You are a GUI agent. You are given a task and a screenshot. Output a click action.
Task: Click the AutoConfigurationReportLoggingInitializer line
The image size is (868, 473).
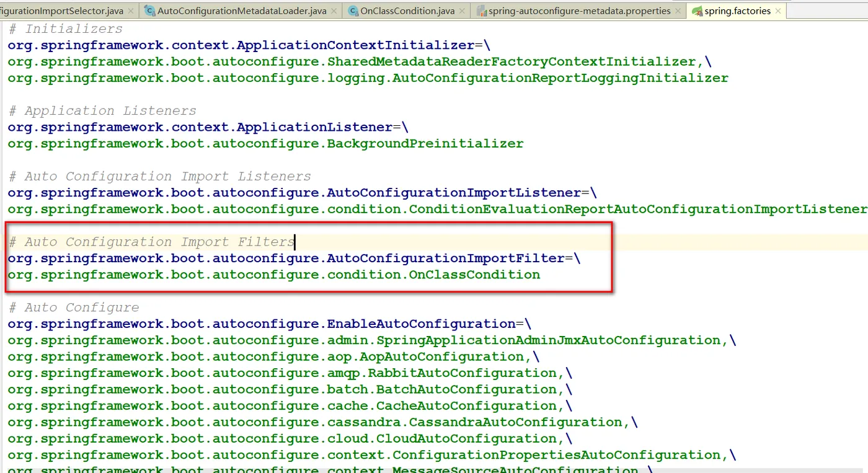368,78
